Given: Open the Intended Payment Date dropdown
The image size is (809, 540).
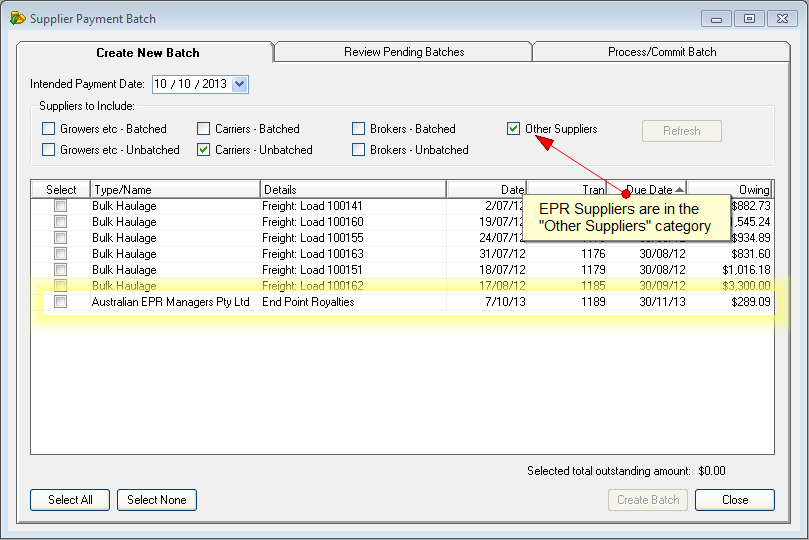Looking at the screenshot, I should (240, 85).
